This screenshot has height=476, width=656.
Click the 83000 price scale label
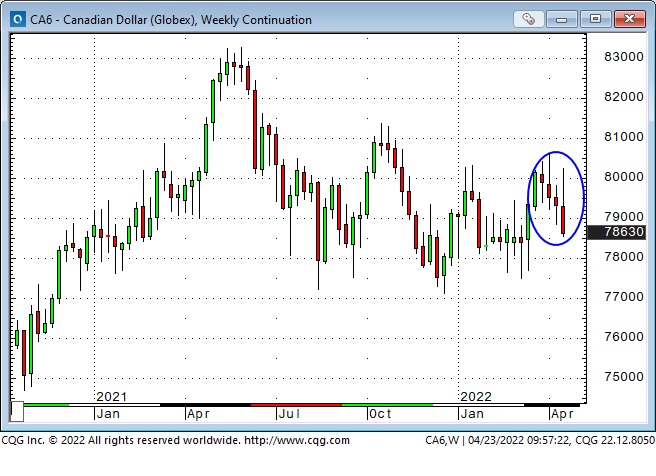(x=623, y=56)
